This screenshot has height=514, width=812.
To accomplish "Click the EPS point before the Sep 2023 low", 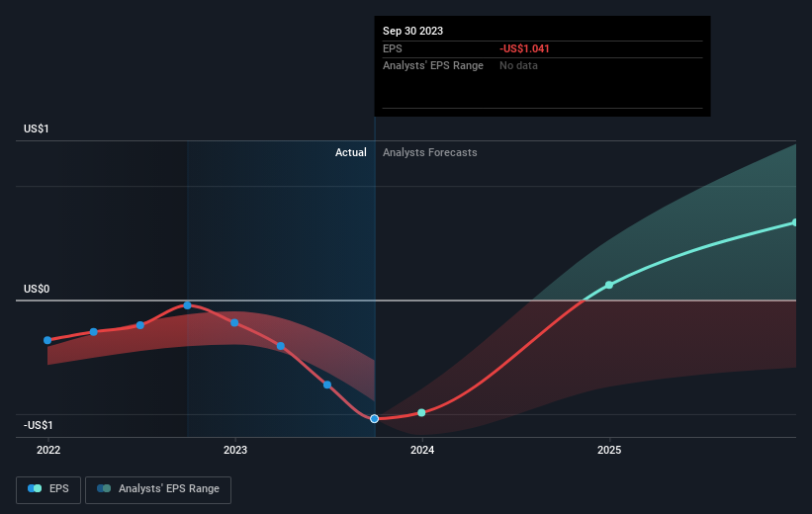I will (x=327, y=385).
